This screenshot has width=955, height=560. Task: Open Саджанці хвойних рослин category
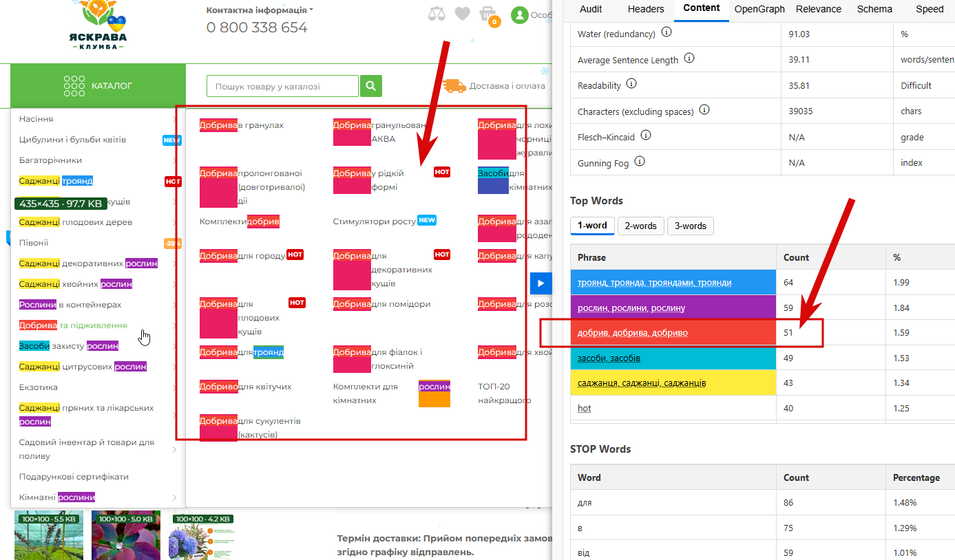tap(76, 284)
